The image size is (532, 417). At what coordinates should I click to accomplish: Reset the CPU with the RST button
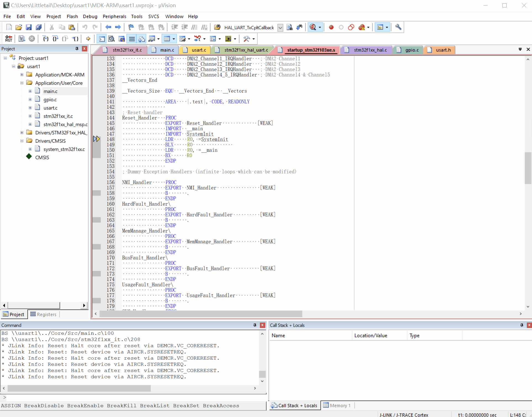point(9,39)
